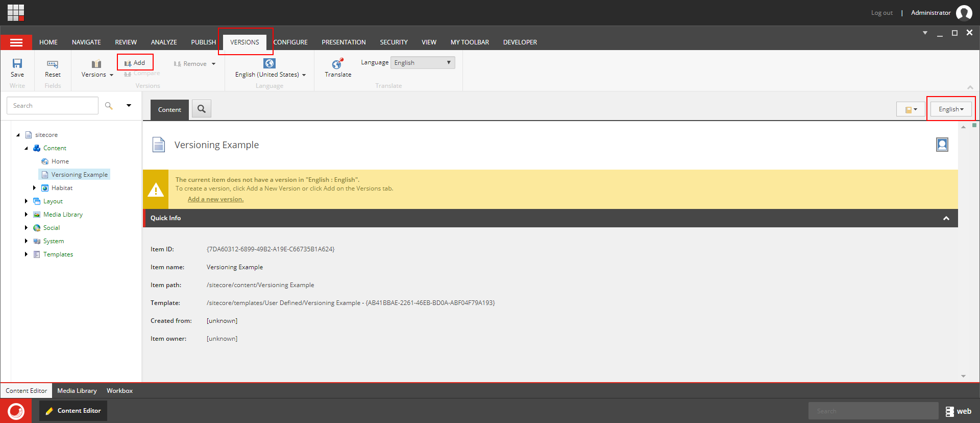The height and width of the screenshot is (423, 980).
Task: Switch to the HOME ribbon tab
Action: click(x=48, y=42)
